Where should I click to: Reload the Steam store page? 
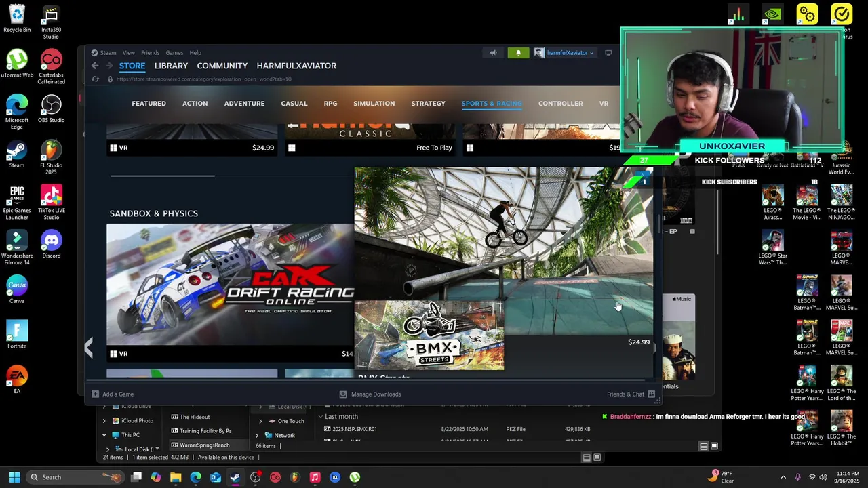coord(96,79)
